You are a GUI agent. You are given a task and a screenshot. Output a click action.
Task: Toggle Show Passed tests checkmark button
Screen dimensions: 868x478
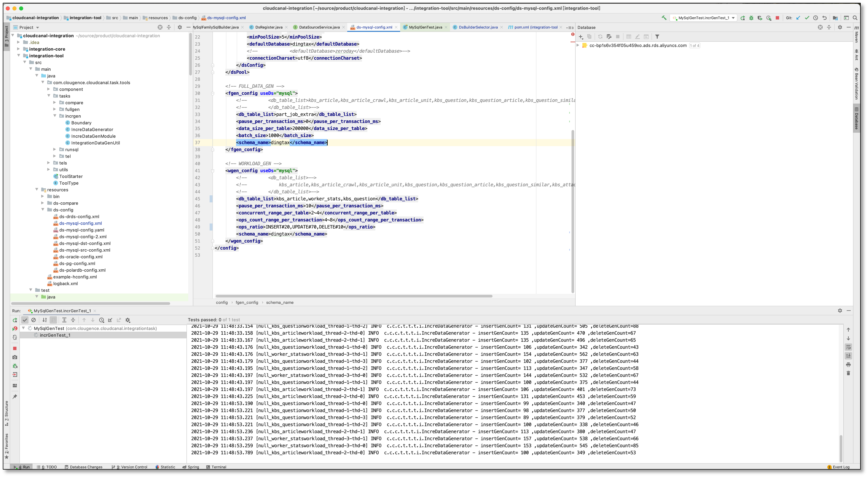pos(25,320)
